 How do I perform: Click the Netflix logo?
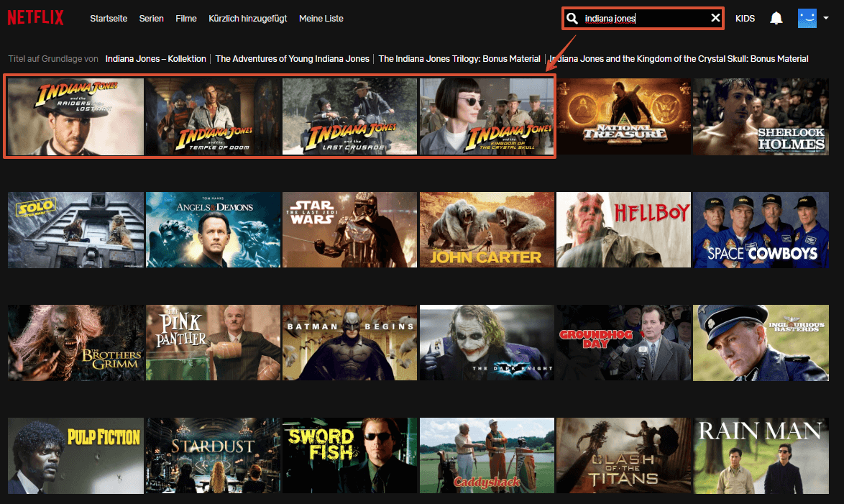coord(35,18)
